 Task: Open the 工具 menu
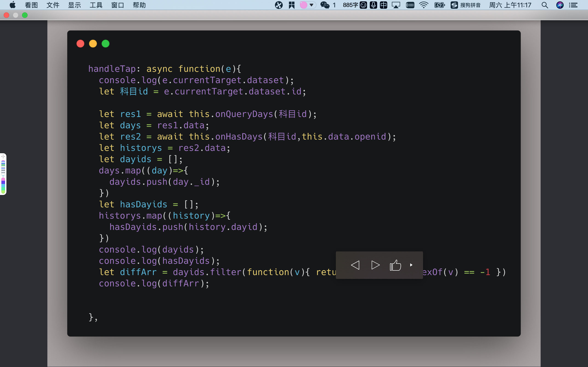96,5
